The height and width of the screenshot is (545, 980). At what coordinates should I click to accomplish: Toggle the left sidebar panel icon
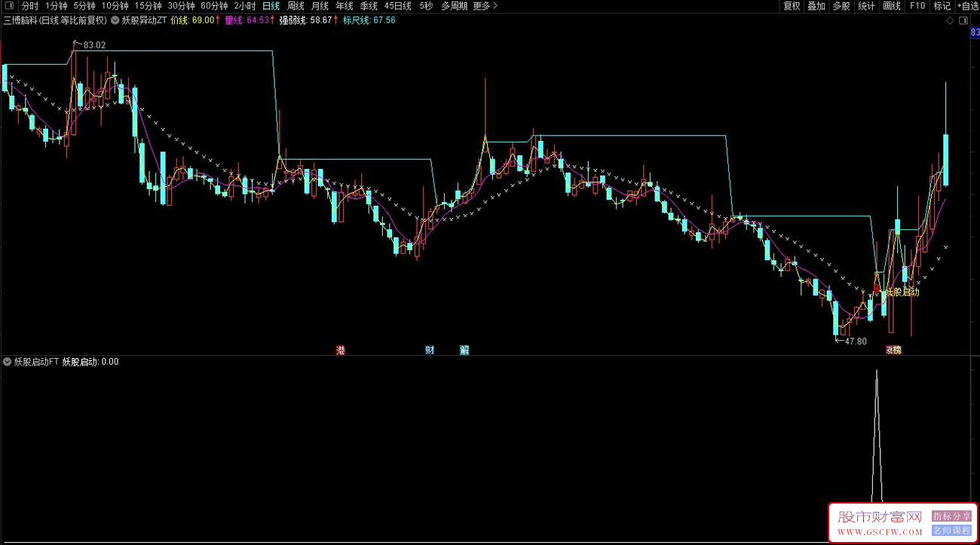point(8,6)
